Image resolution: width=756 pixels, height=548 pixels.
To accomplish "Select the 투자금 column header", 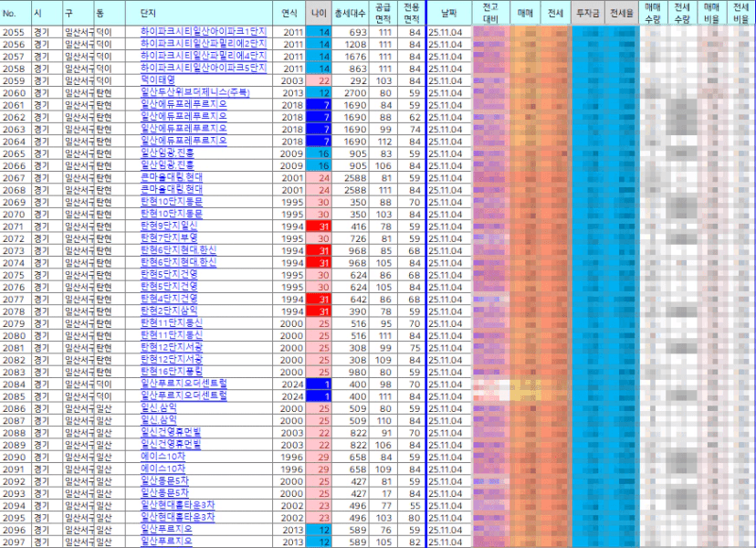I will [588, 13].
